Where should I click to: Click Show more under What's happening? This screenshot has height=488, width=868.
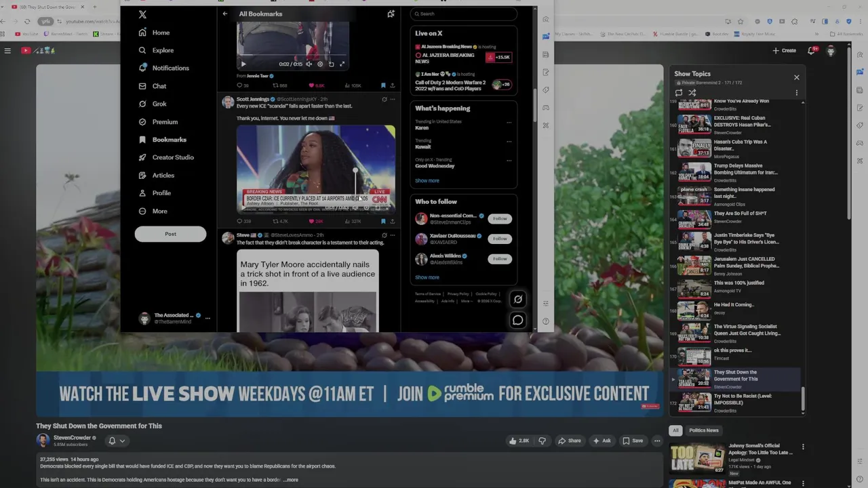pos(427,181)
